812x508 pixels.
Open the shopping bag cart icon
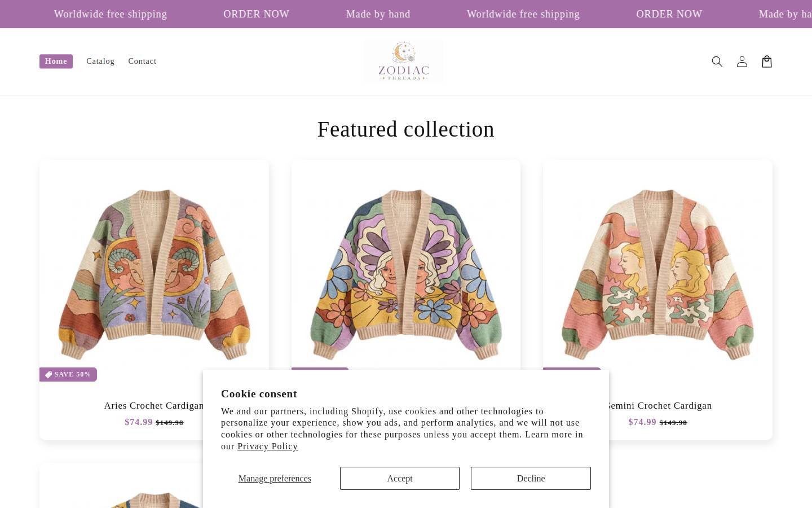[766, 62]
